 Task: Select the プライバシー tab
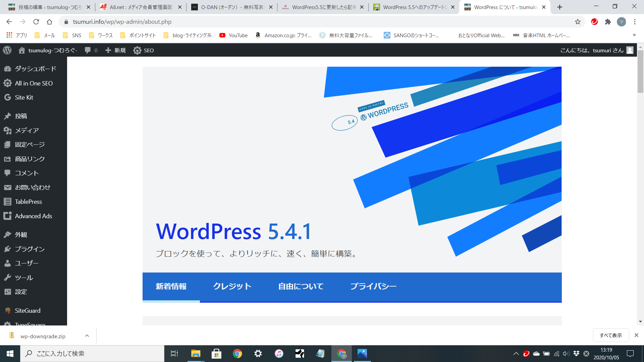coord(373,287)
